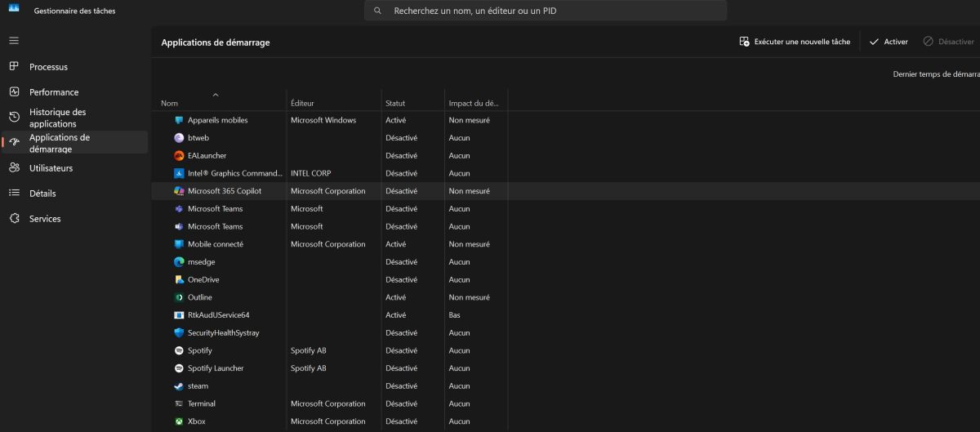Go to the Services section

point(45,219)
